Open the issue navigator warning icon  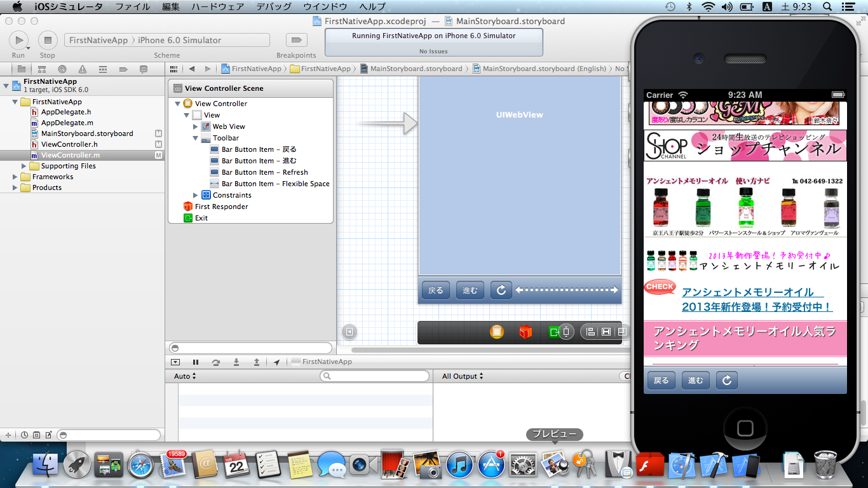click(83, 69)
